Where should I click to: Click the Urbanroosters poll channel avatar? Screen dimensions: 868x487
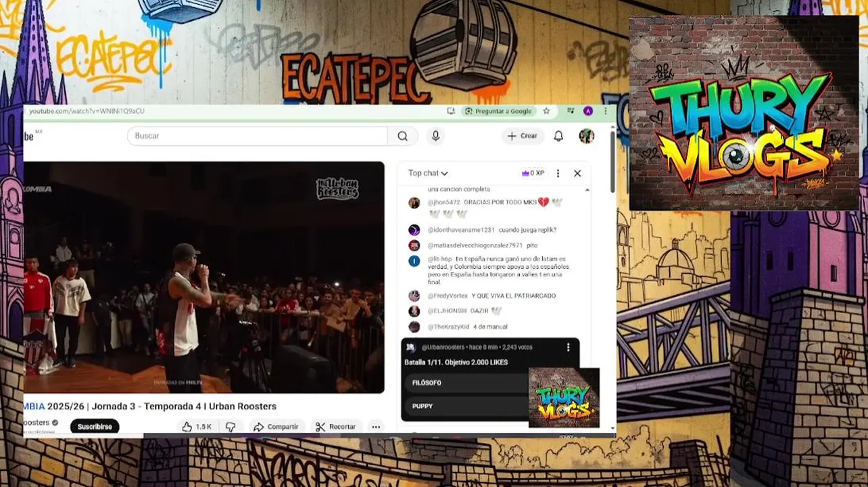click(x=410, y=347)
